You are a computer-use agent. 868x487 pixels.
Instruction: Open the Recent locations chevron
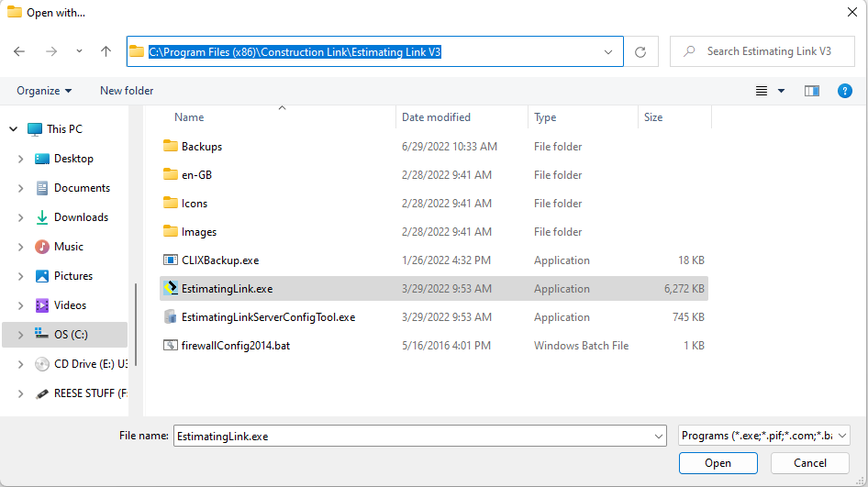(x=79, y=51)
